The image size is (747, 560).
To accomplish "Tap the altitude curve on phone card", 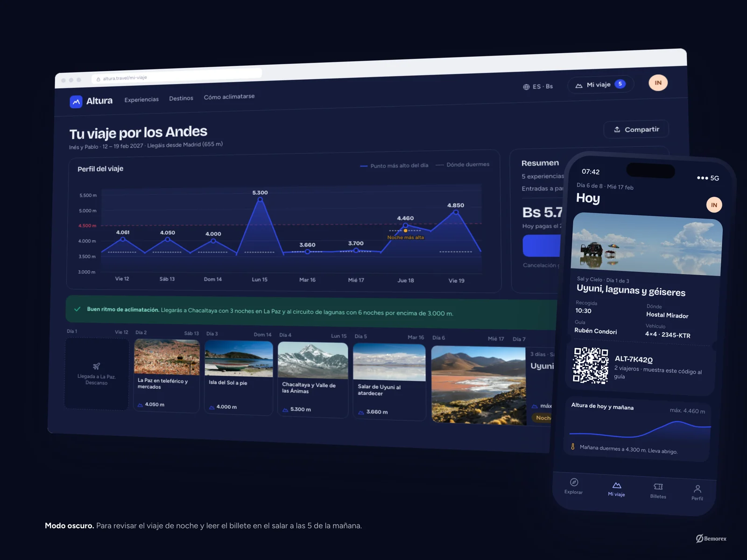I will coord(640,430).
